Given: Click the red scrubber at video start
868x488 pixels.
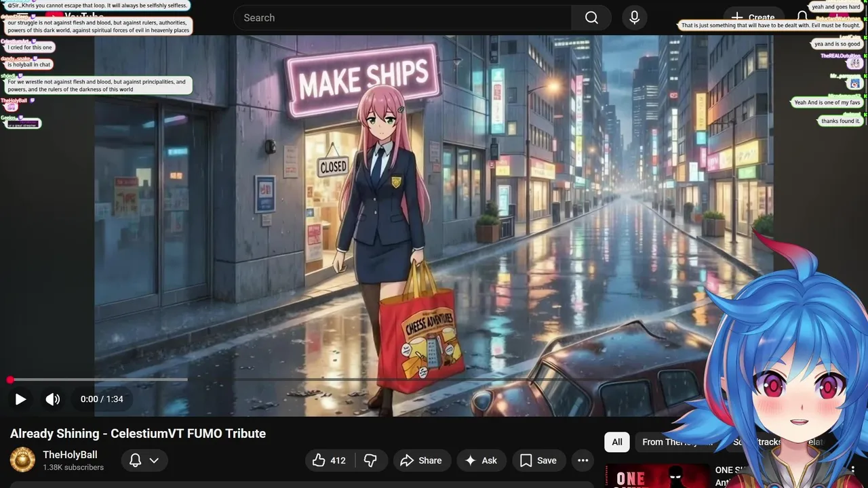Looking at the screenshot, I should (10, 380).
